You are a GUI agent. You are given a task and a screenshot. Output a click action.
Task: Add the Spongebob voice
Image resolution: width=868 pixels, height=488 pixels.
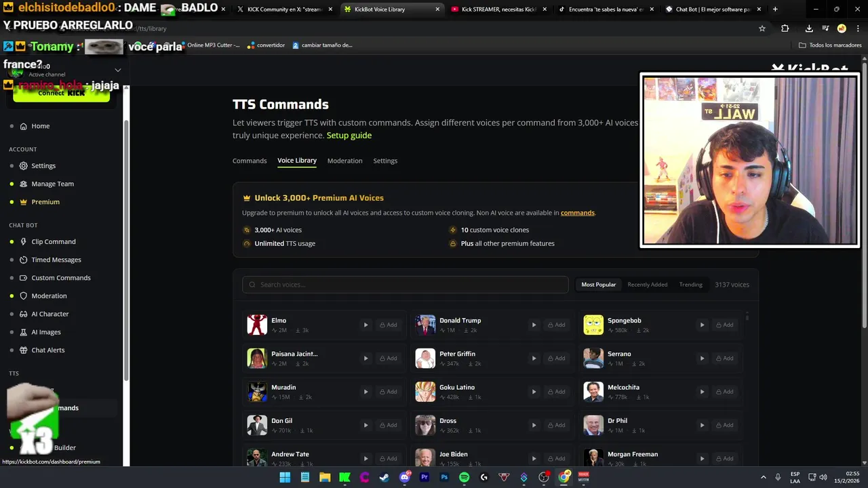coord(724,325)
